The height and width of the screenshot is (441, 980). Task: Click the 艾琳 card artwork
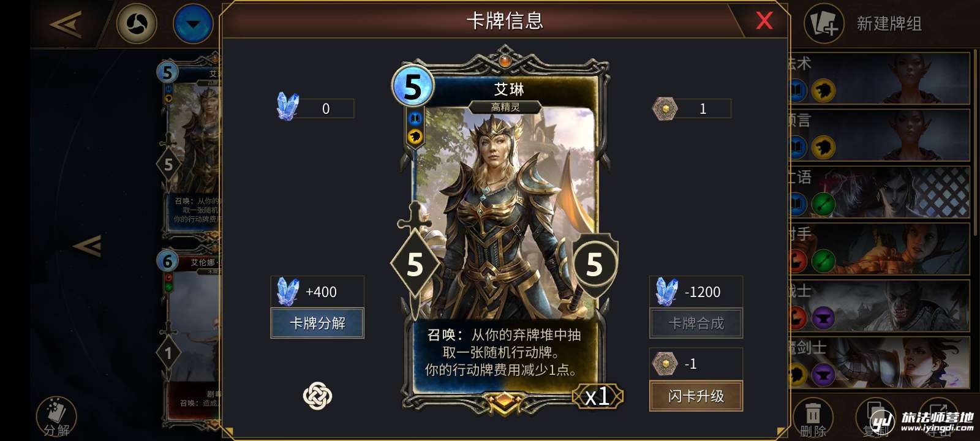[x=503, y=214]
